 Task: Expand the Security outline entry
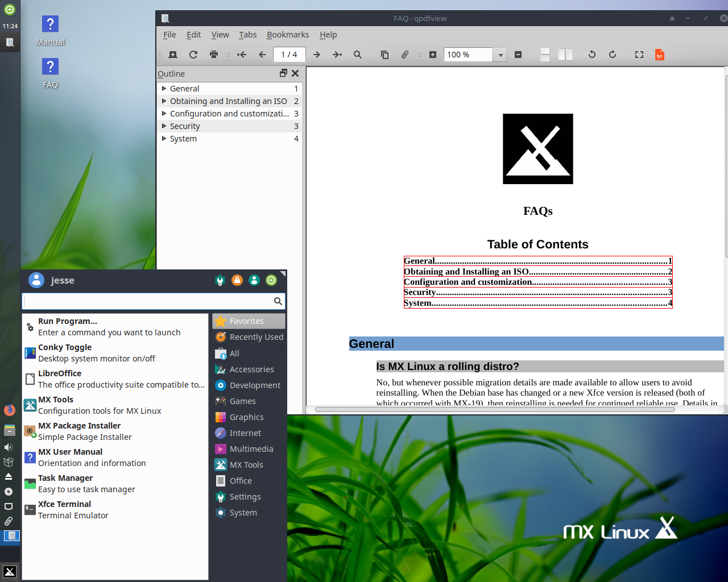tap(164, 126)
